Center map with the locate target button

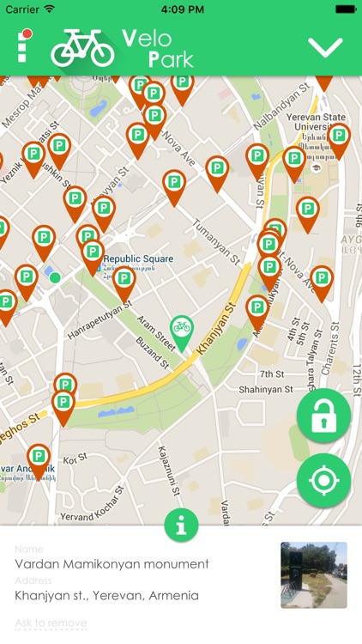tap(324, 480)
